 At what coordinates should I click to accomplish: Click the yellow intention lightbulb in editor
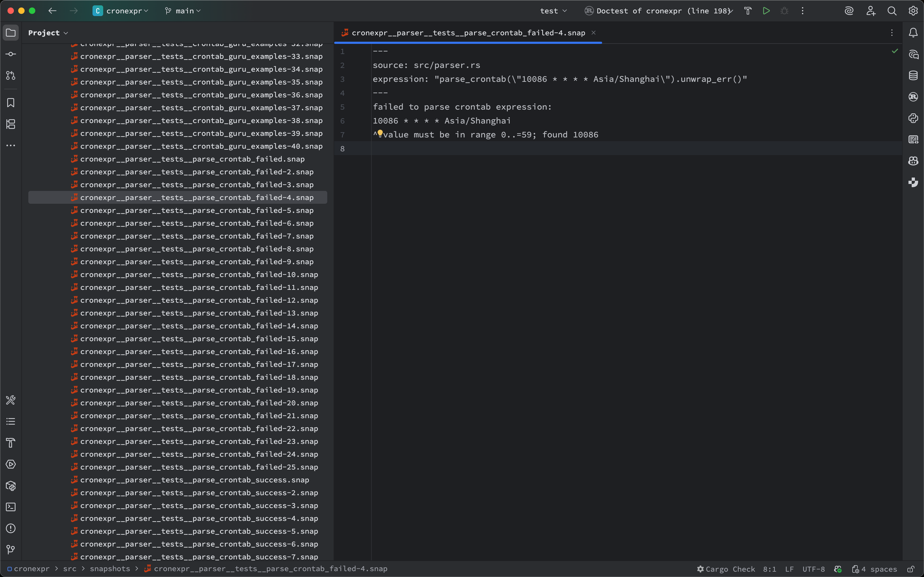[x=380, y=133]
